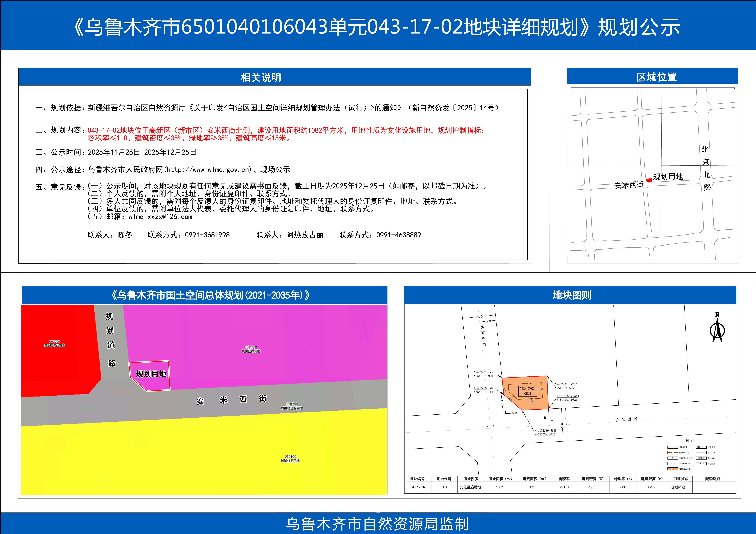Click the 建议出入口位置 arrow legend icon

673,458
